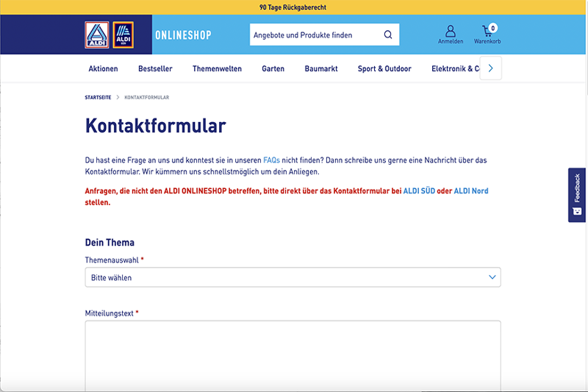Viewport: 588px width, 392px height.
Task: Open the Sport & Outdoor category
Action: pyautogui.click(x=384, y=68)
